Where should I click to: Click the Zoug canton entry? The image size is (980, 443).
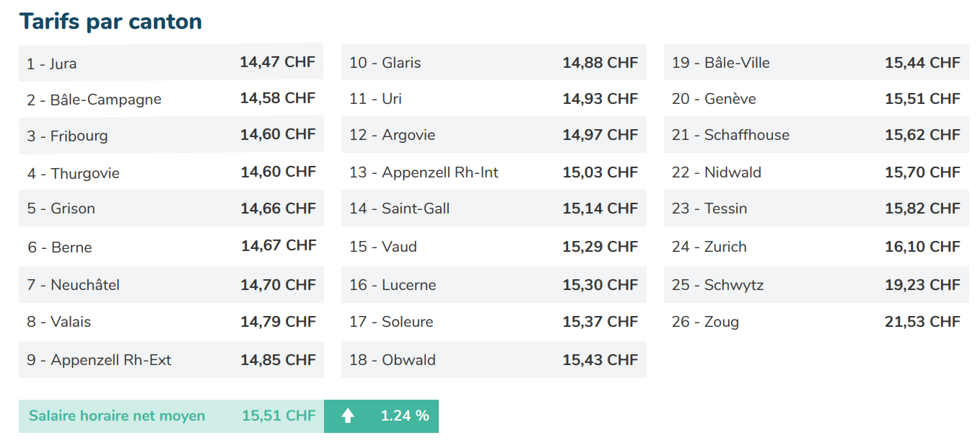(x=816, y=322)
